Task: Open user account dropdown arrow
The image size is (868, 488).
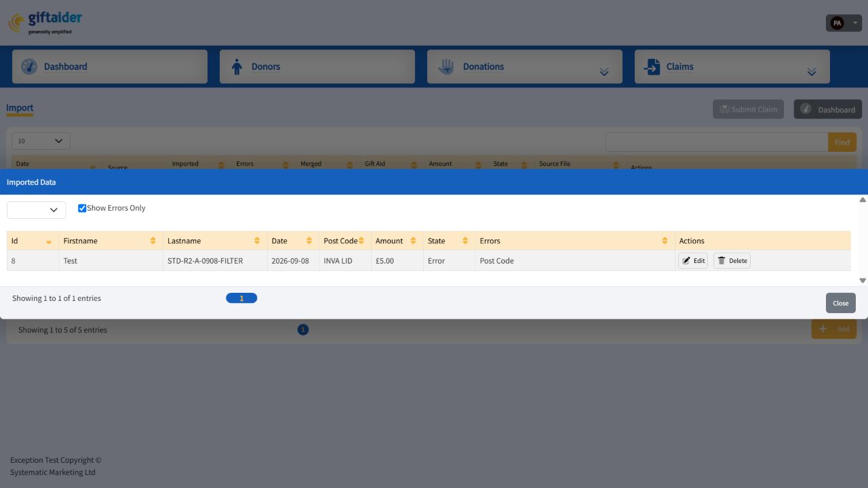Action: click(855, 23)
